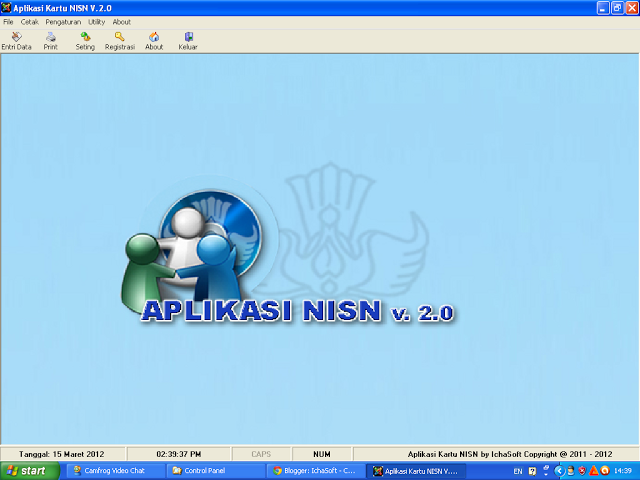Click the NUM status indicator
The width and height of the screenshot is (640, 480).
322,454
